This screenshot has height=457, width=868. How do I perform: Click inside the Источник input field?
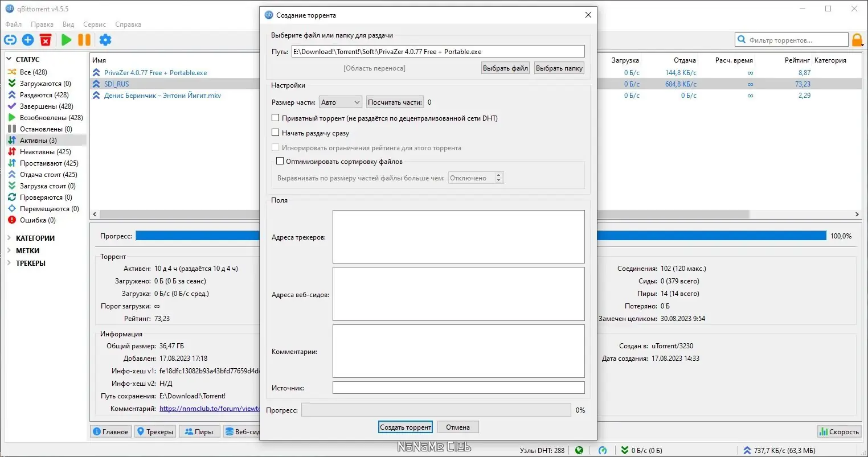[458, 387]
